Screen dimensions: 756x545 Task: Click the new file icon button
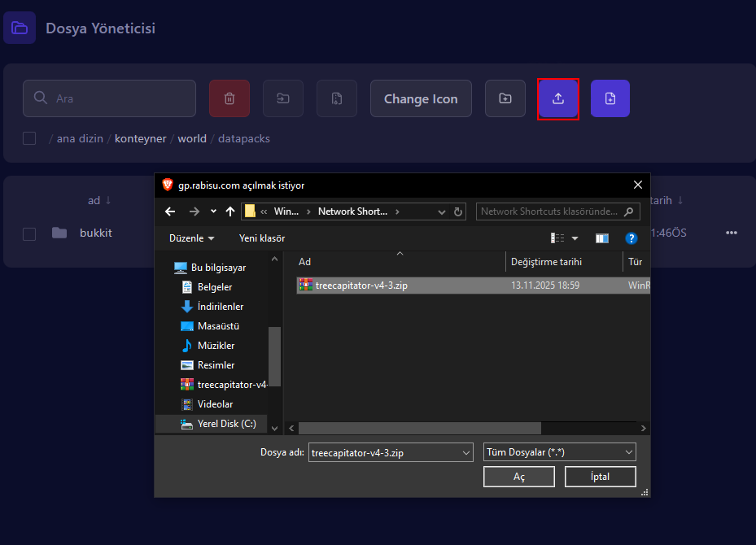tap(610, 98)
